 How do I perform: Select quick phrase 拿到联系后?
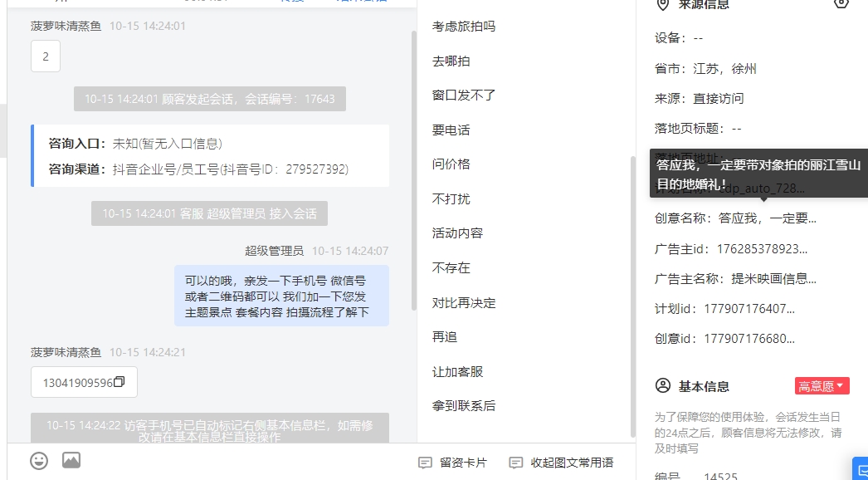[x=464, y=406]
